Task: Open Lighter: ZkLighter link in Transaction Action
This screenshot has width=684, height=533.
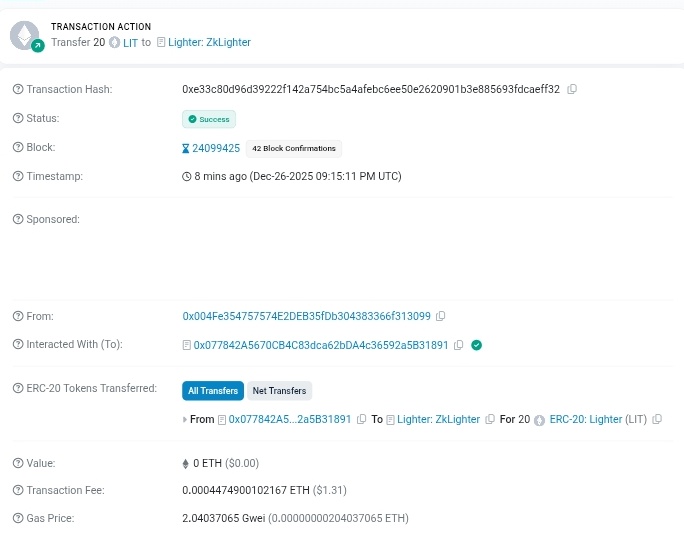Action: click(x=209, y=42)
